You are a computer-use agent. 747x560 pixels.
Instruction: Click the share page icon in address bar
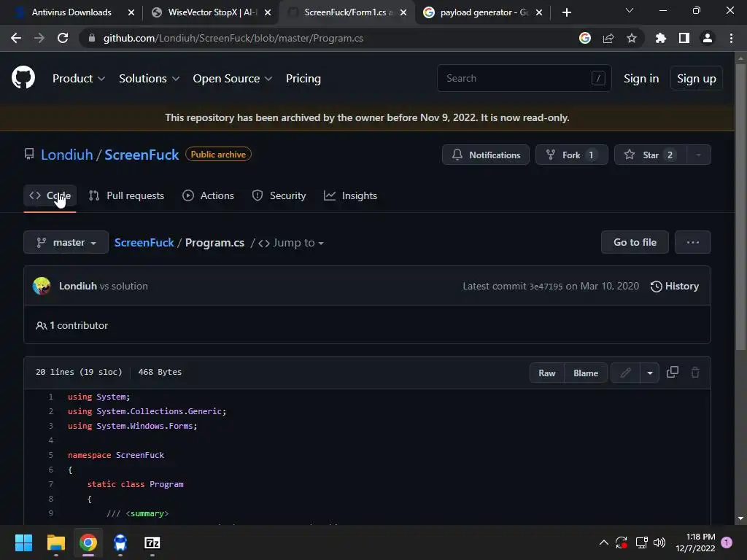pos(608,38)
